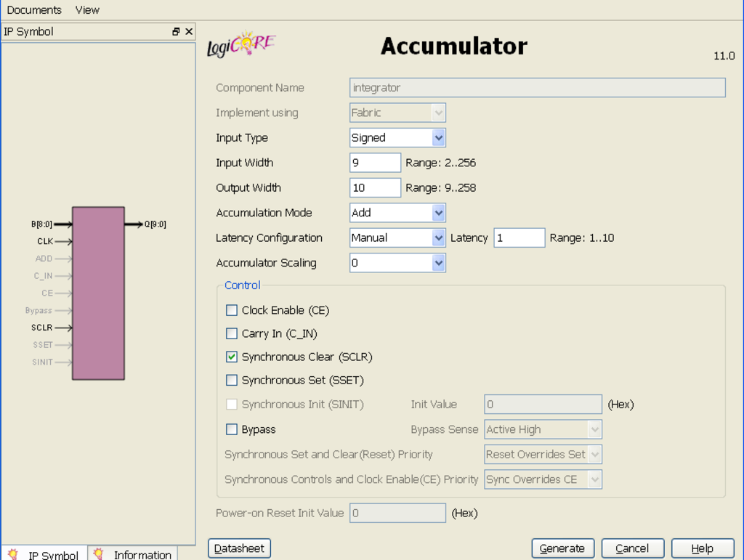Image resolution: width=744 pixels, height=560 pixels.
Task: Open the Datasheet
Action: click(x=240, y=548)
